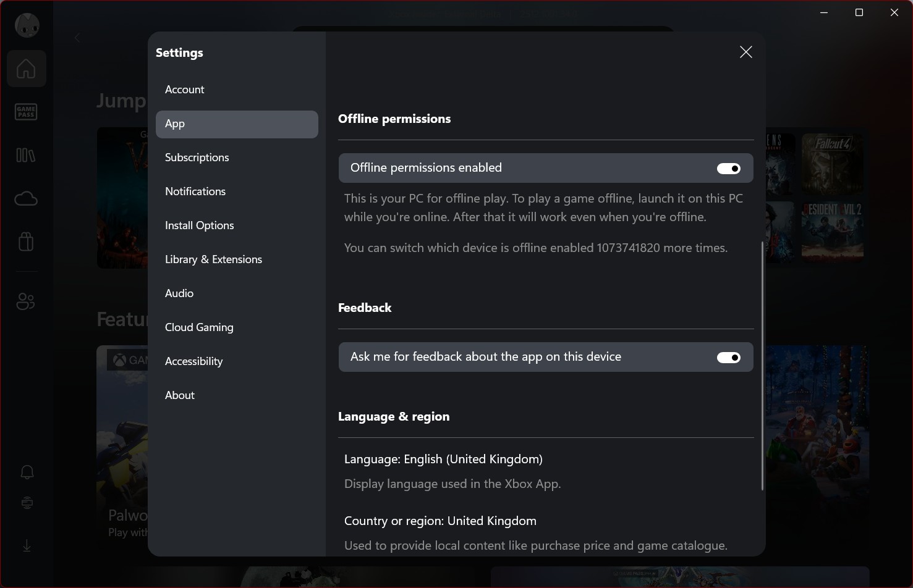Open My Library sidebar icon
The image size is (913, 588).
[x=26, y=155]
